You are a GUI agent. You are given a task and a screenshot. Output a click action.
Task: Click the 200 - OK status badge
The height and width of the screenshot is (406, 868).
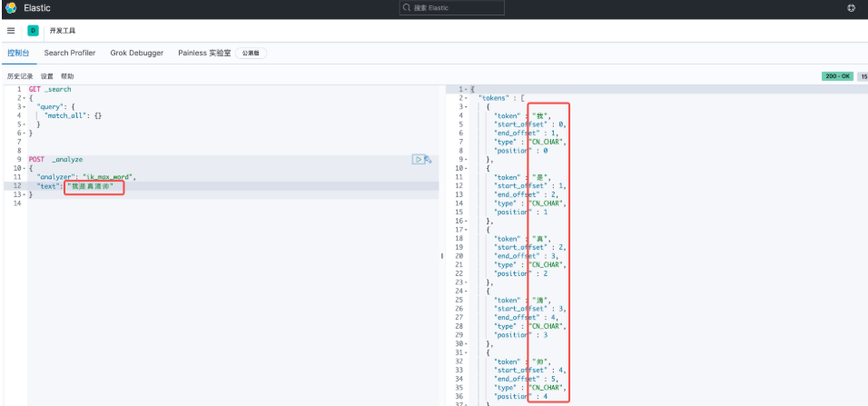pyautogui.click(x=837, y=76)
